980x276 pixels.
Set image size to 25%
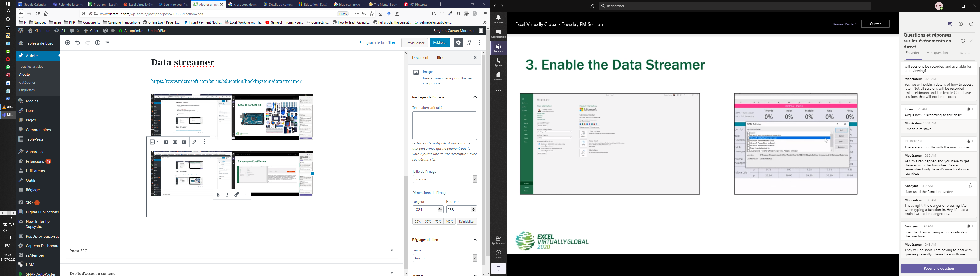click(418, 222)
